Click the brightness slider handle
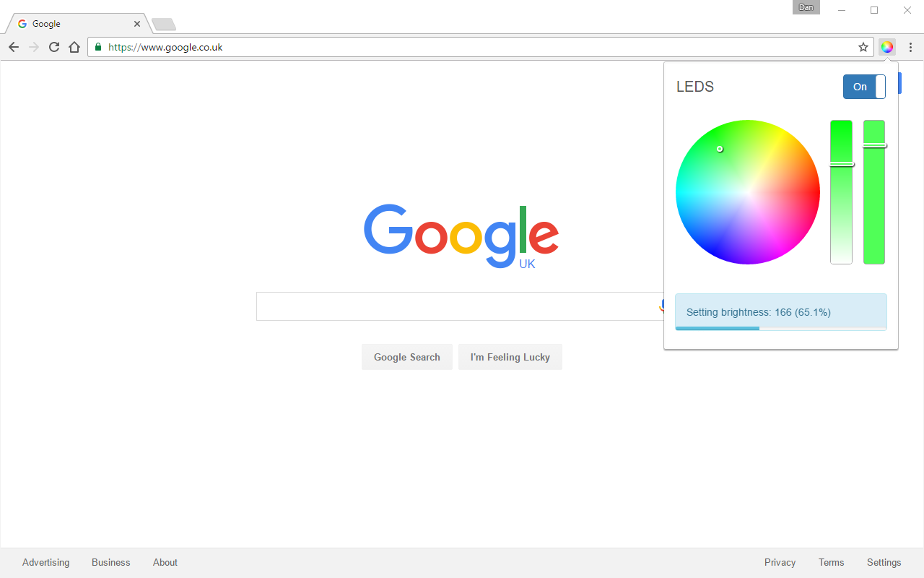This screenshot has height=578, width=924. [874, 145]
